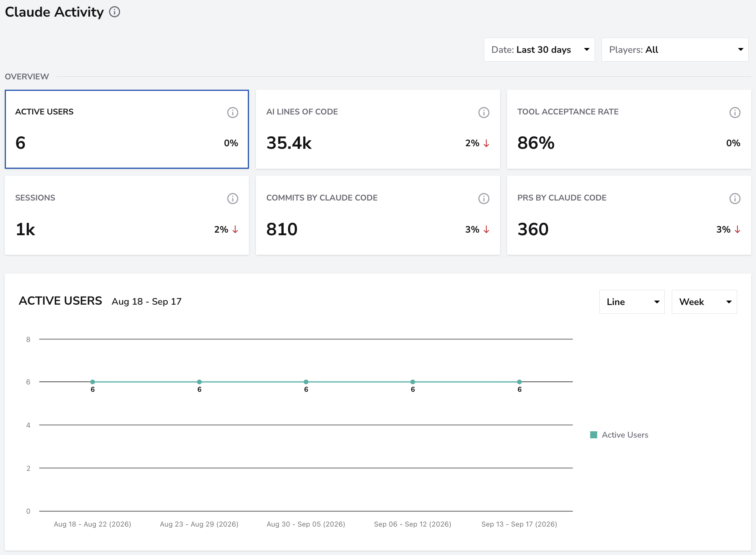This screenshot has width=756, height=555.
Task: Click the info icon beside Claude Activity title
Action: [114, 12]
